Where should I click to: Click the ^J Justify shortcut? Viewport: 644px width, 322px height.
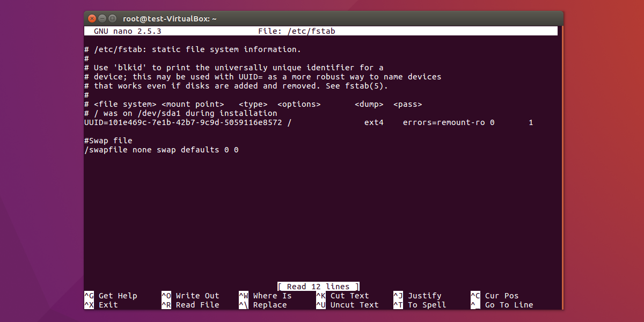[x=417, y=296]
